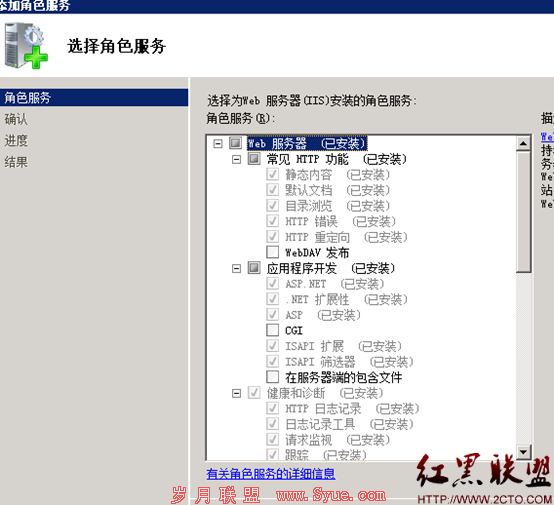Check 在服务器端的包含文件 option
The image size is (554, 505).
click(272, 377)
